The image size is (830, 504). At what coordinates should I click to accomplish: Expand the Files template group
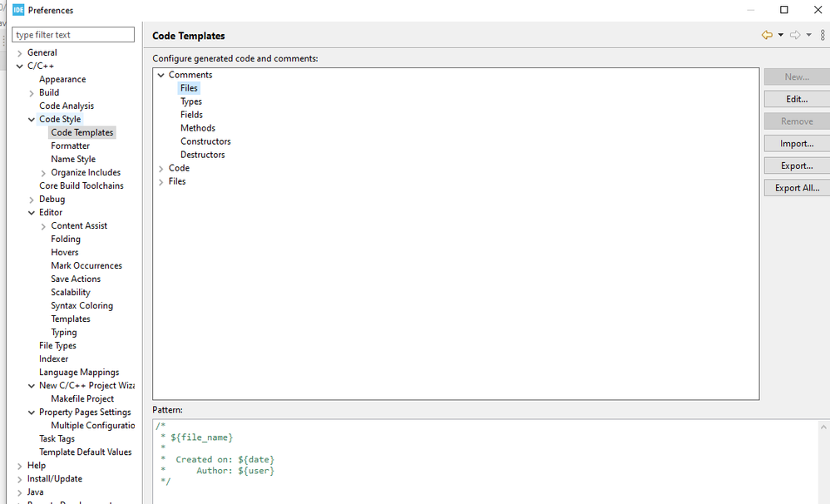click(x=161, y=181)
